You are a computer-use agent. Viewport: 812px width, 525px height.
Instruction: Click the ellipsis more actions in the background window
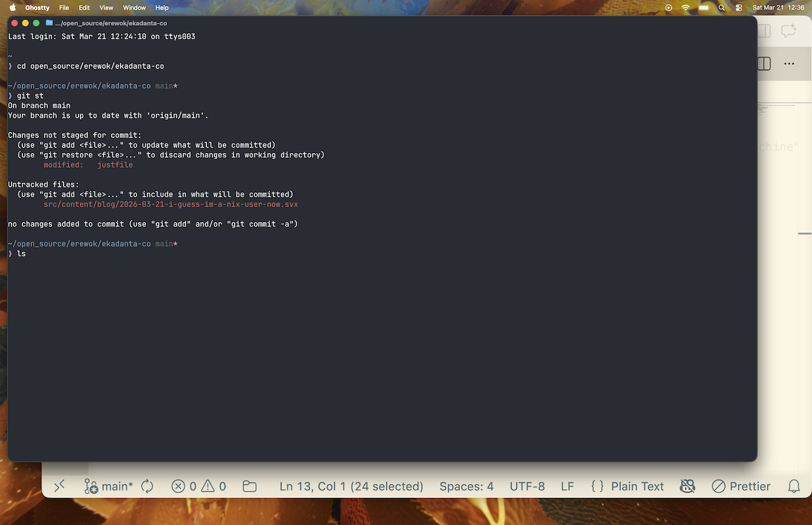pyautogui.click(x=789, y=63)
